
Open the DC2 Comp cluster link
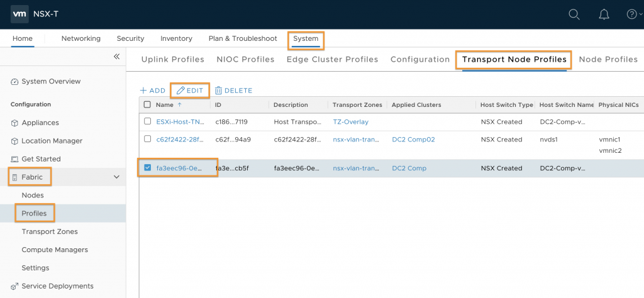(409, 168)
